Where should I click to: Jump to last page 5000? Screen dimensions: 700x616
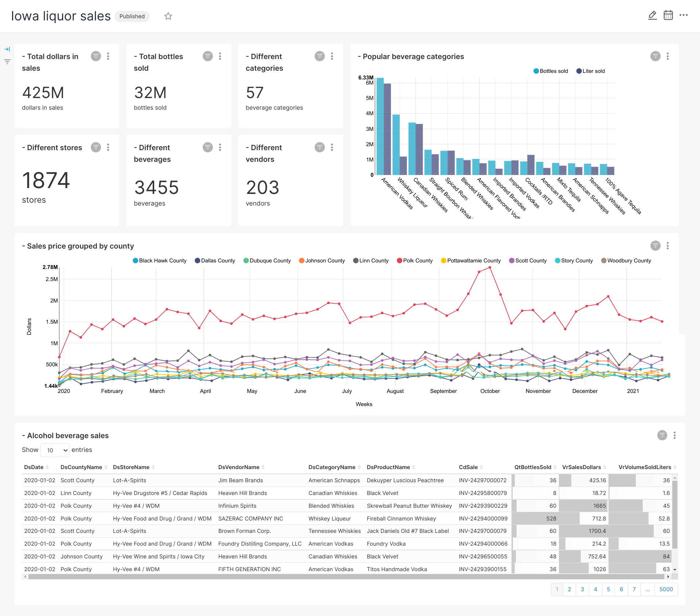click(x=666, y=589)
